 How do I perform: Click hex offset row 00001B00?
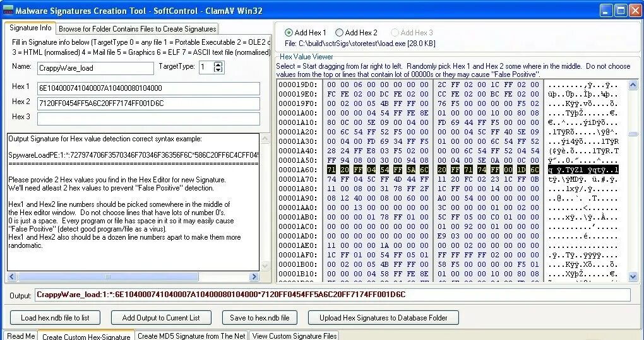tap(298, 264)
